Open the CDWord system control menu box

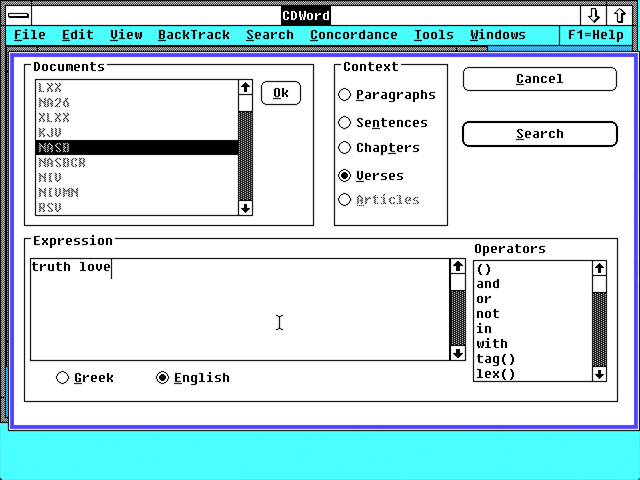pos(18,16)
